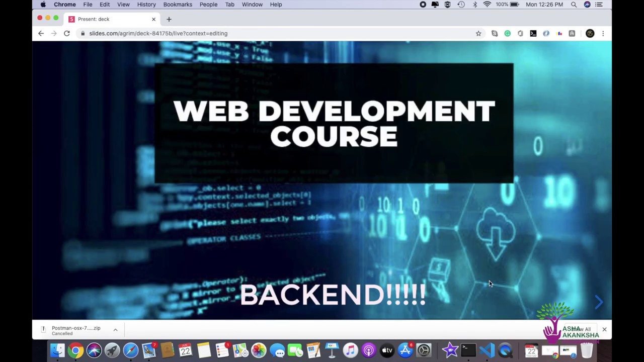Image resolution: width=644 pixels, height=362 pixels.
Task: Open the Apple menu
Action: (43, 5)
